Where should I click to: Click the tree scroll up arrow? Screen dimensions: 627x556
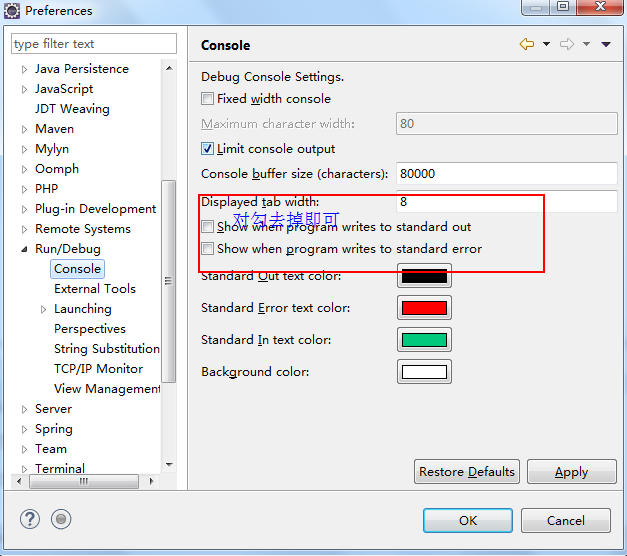pyautogui.click(x=169, y=68)
